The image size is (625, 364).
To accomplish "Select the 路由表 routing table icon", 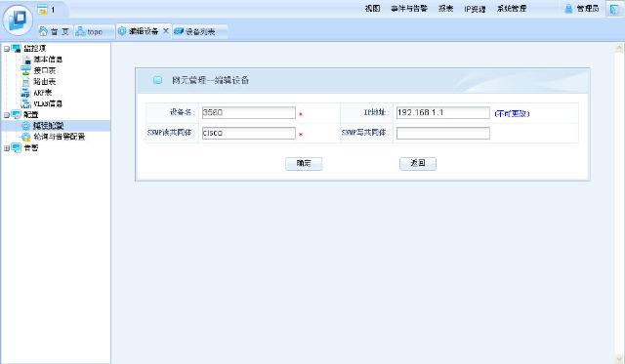I will click(x=26, y=82).
